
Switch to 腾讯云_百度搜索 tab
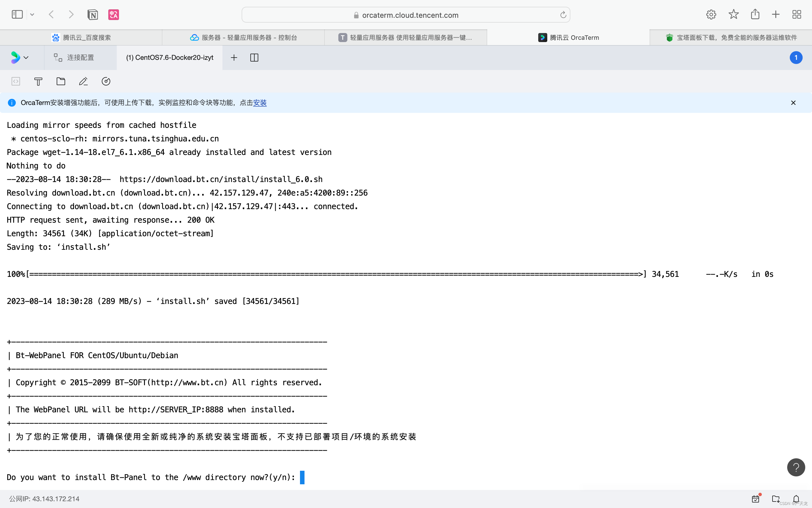click(81, 37)
